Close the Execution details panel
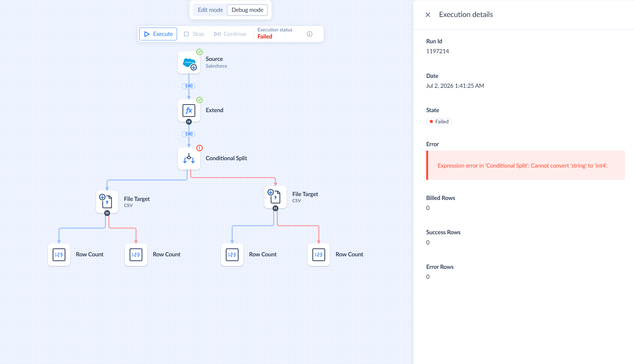The height and width of the screenshot is (364, 634). pos(428,15)
